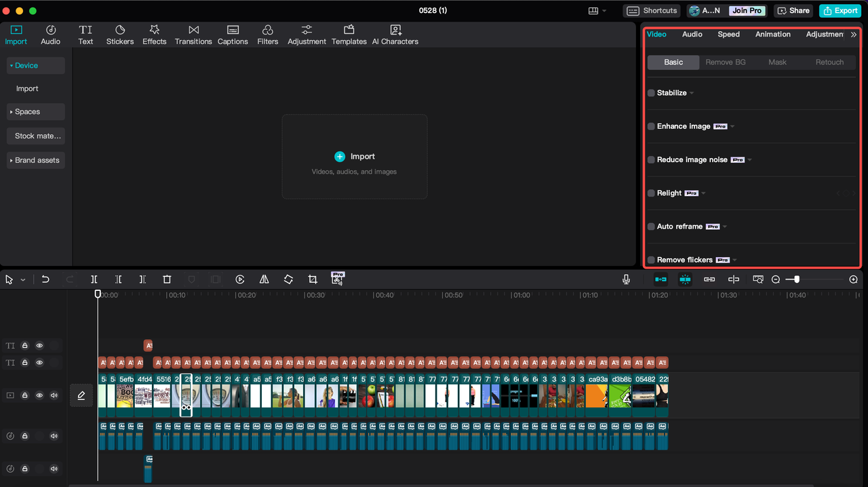Switch inspector to the Speed tab

pyautogui.click(x=729, y=34)
